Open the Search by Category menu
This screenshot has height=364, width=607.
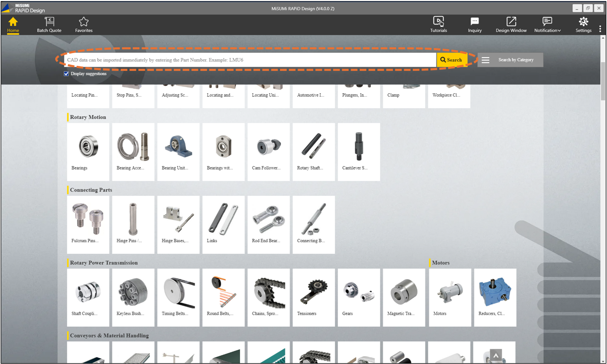[510, 60]
